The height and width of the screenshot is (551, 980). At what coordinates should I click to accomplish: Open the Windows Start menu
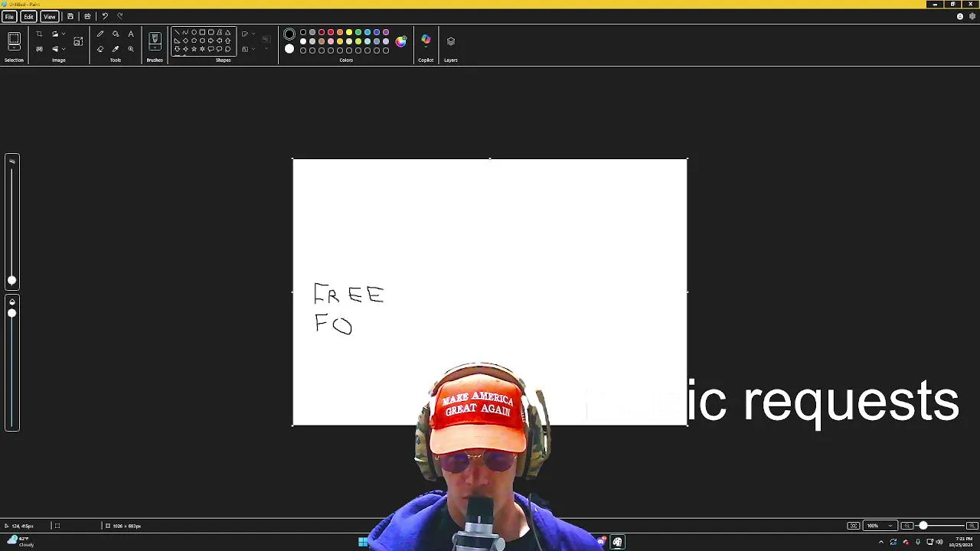(363, 542)
